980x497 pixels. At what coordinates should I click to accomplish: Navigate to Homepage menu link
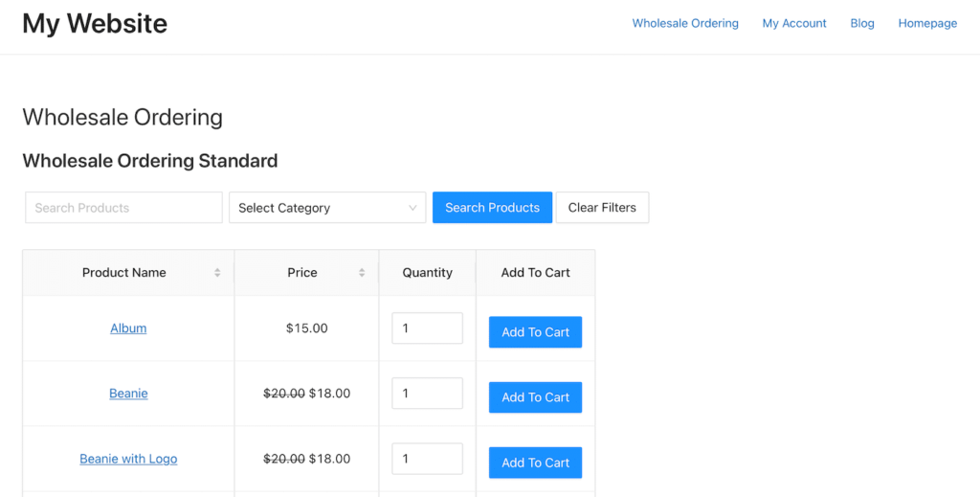927,23
